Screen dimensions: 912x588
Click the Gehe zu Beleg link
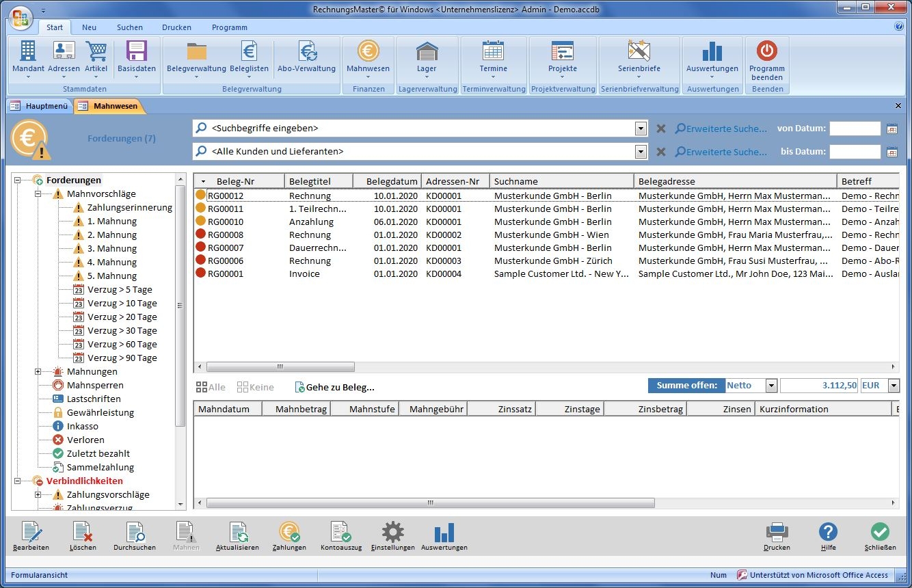[334, 387]
